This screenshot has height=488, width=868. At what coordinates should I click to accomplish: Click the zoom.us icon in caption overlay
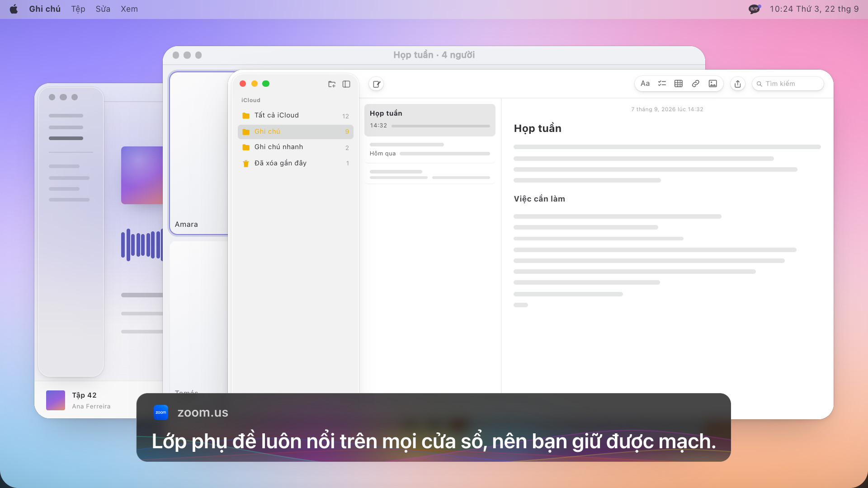point(161,412)
